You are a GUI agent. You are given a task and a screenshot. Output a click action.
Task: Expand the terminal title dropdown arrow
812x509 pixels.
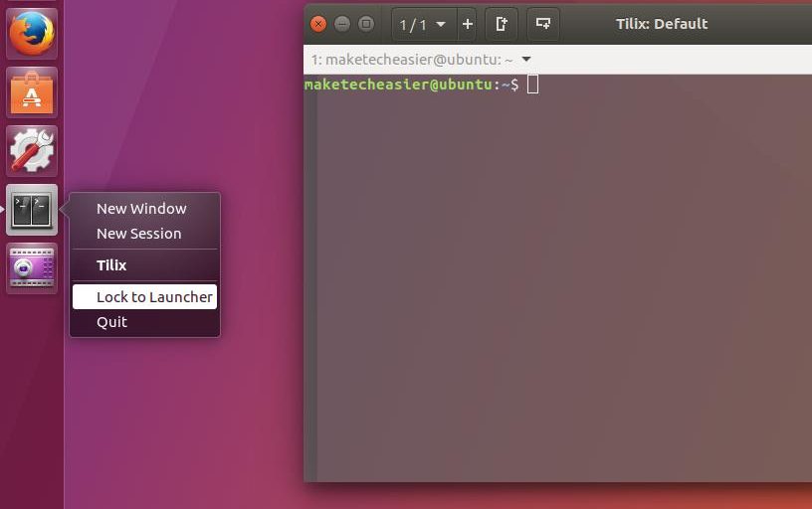[x=526, y=60]
